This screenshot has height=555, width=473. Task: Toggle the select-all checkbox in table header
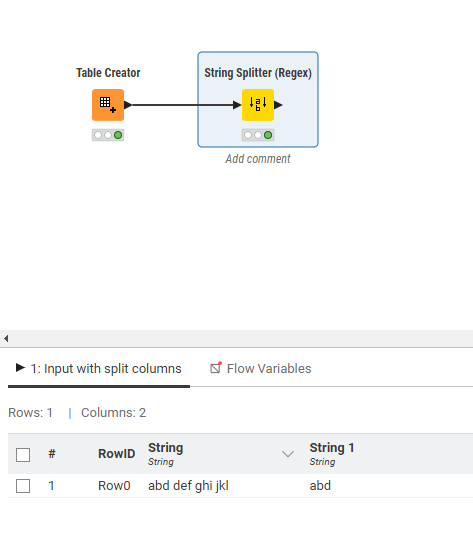23,454
